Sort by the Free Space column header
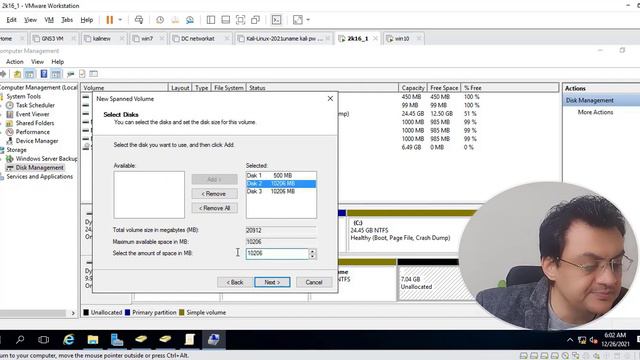The image size is (640, 360). (x=444, y=88)
